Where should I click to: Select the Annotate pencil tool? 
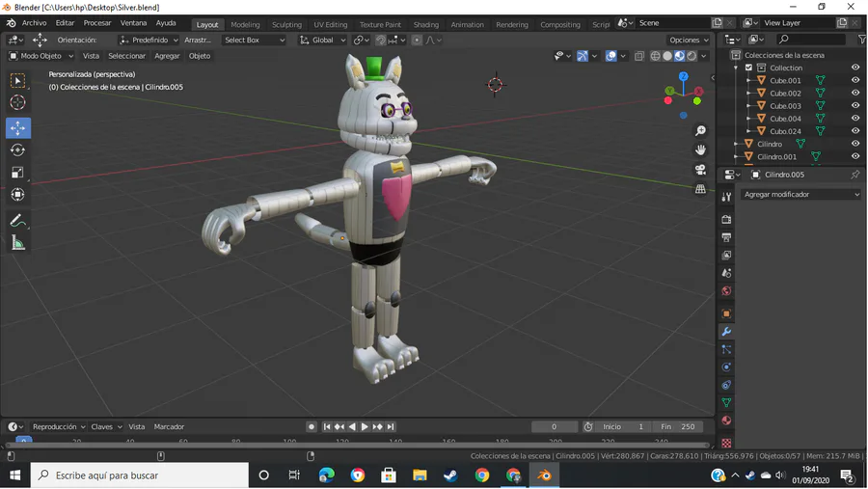[17, 221]
